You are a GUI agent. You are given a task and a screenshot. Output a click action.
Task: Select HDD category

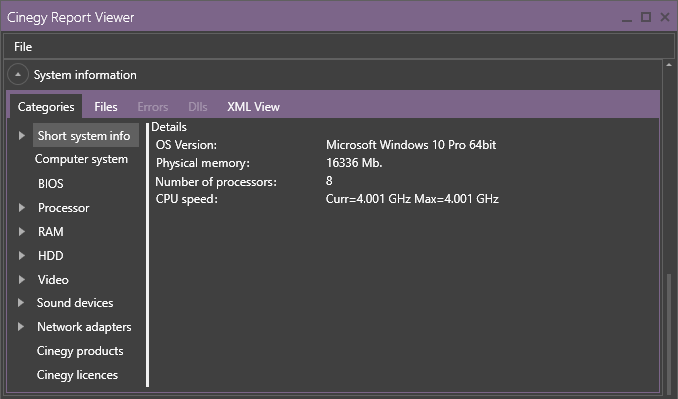pos(51,256)
